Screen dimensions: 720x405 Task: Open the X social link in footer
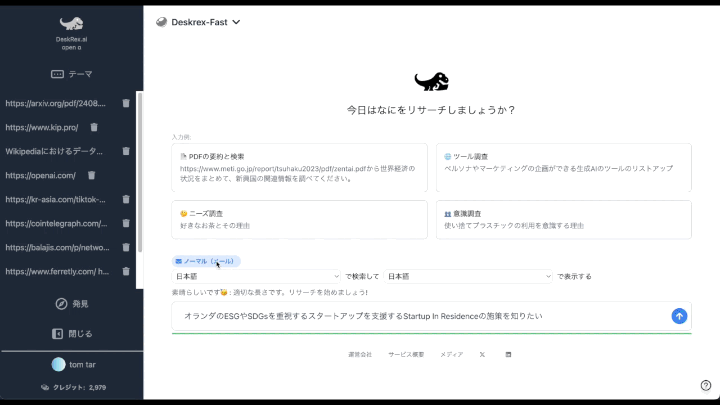[x=482, y=355]
